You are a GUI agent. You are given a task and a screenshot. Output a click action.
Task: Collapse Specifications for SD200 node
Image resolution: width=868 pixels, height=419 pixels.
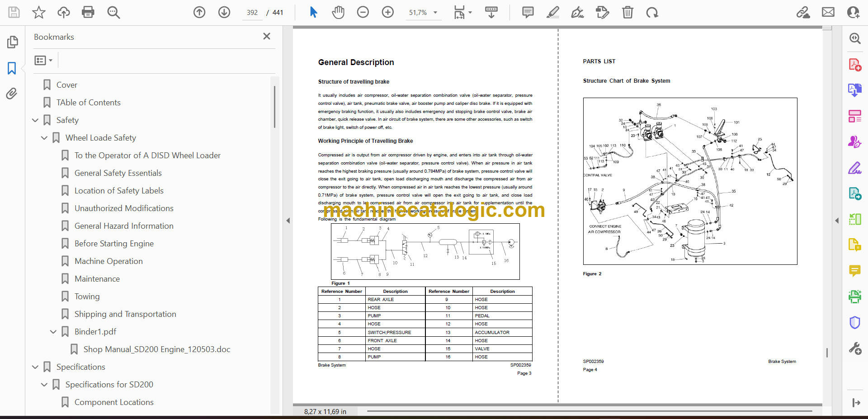coord(44,385)
